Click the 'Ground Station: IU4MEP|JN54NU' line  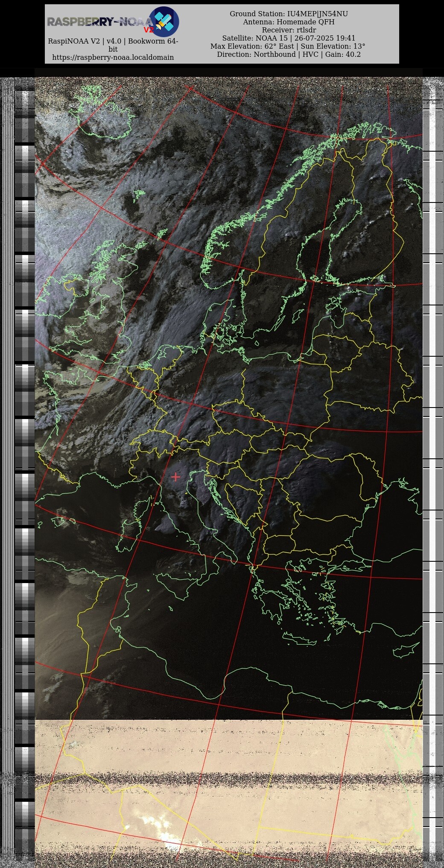click(x=289, y=14)
